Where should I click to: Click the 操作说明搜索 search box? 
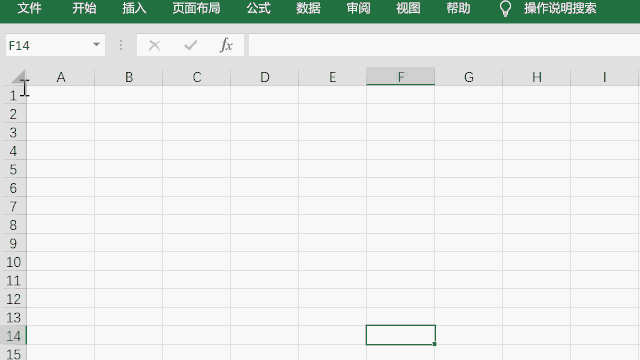[x=560, y=8]
